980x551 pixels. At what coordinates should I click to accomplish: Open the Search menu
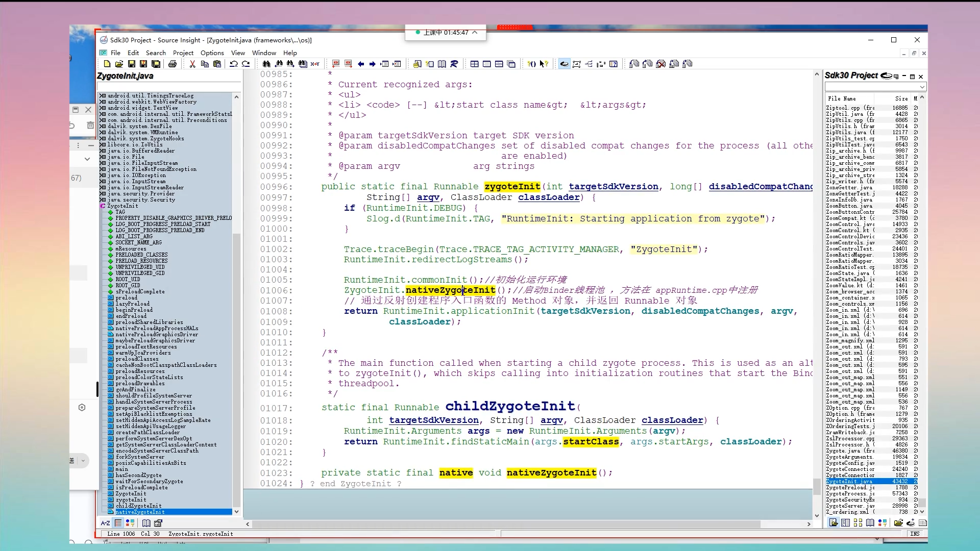pos(156,53)
